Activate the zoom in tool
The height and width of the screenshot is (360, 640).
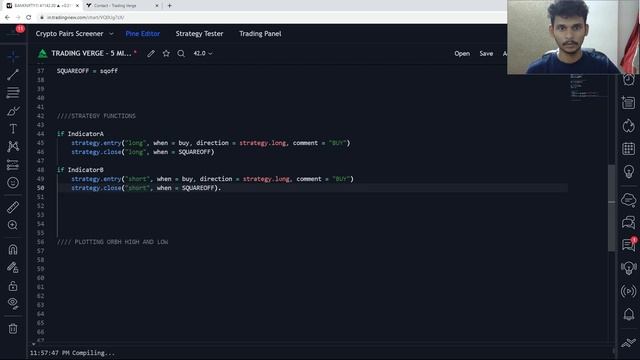click(13, 225)
